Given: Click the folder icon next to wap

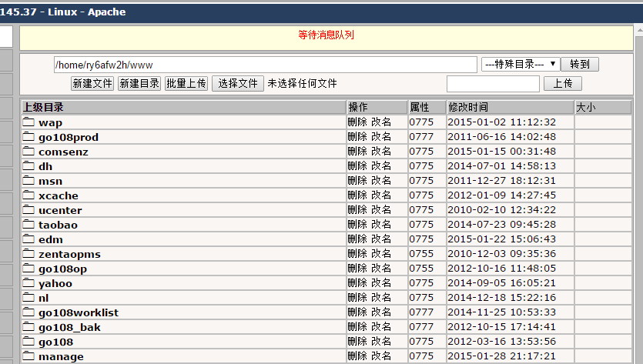Looking at the screenshot, I should (28, 122).
